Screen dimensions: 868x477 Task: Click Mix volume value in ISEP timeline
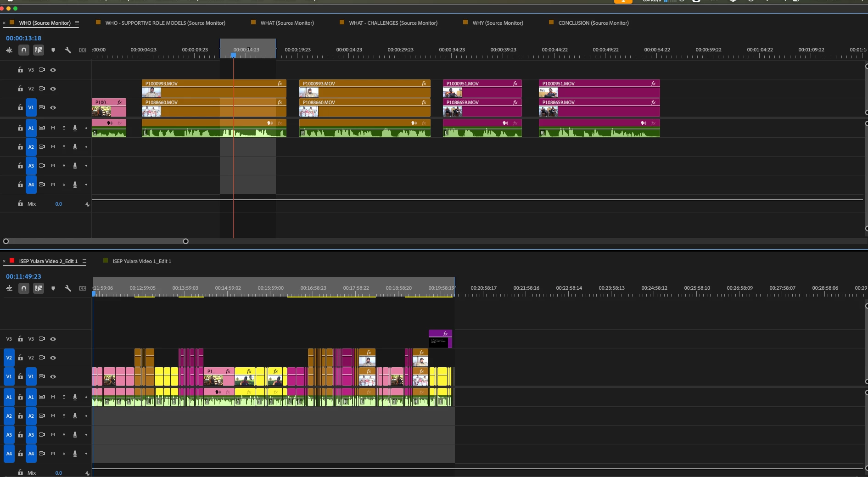tap(59, 473)
